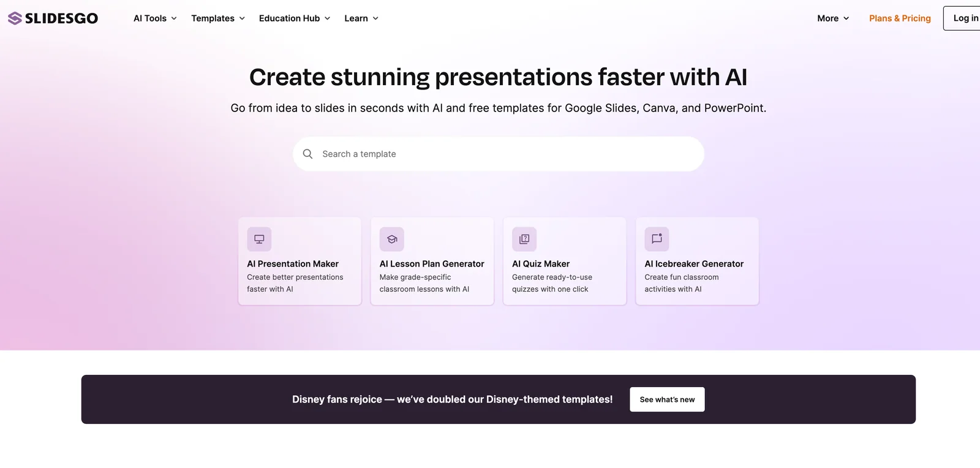
Task: Click the magnifying glass search icon
Action: point(307,154)
